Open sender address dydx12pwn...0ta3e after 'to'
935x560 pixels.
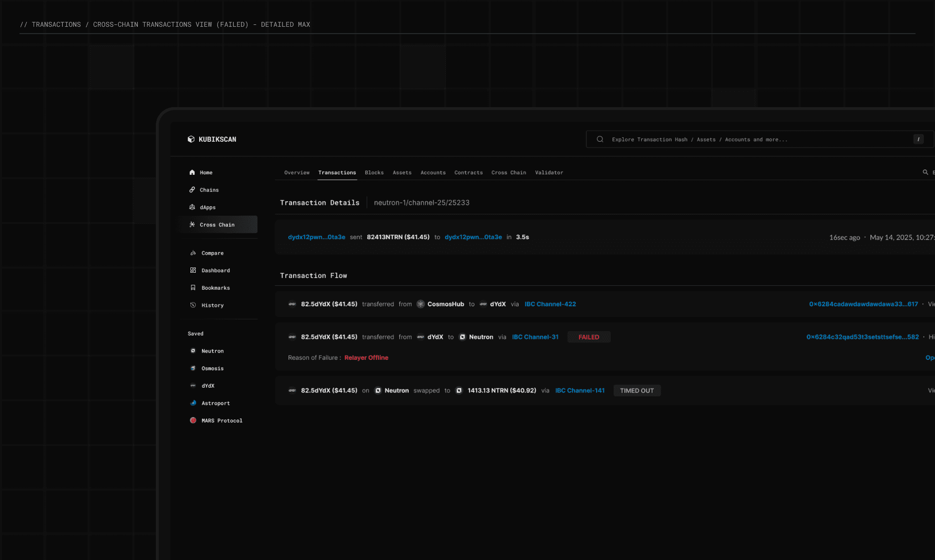point(473,237)
